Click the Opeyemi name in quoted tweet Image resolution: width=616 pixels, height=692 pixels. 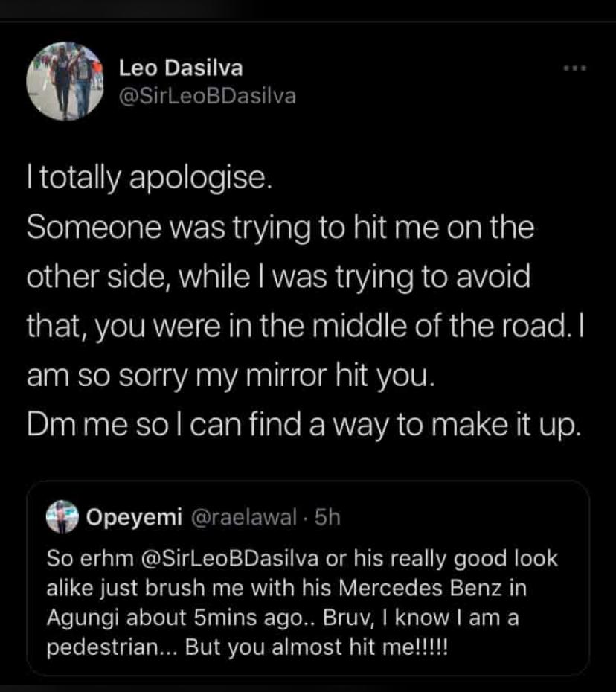coord(135,518)
